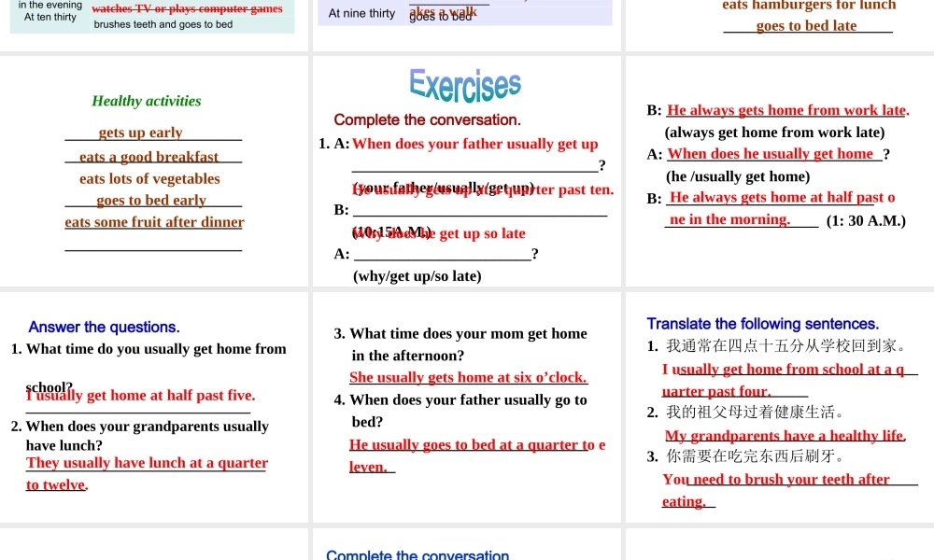Select the Translate the following sentences slide
Image resolution: width=934 pixels, height=560 pixels.
(x=778, y=407)
